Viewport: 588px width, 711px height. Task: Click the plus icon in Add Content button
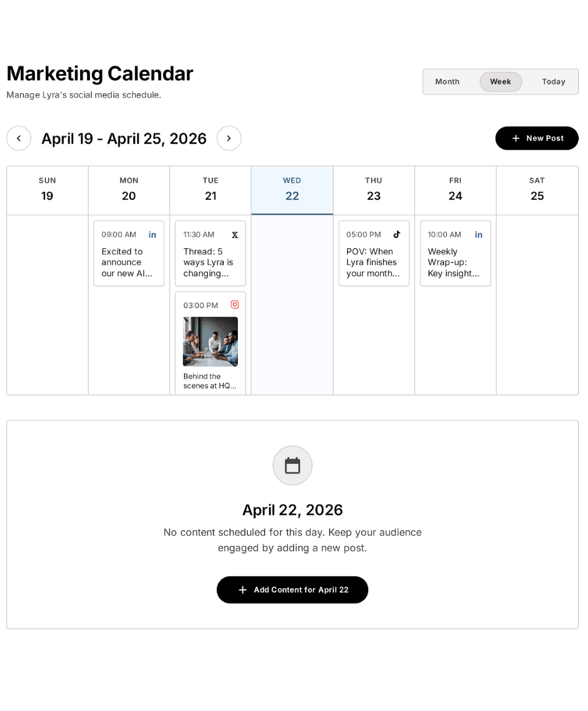coord(242,590)
